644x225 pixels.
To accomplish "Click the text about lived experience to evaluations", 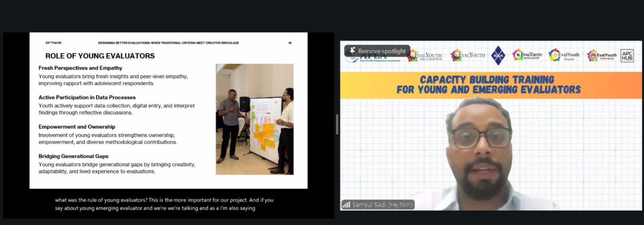I will click(x=97, y=171).
